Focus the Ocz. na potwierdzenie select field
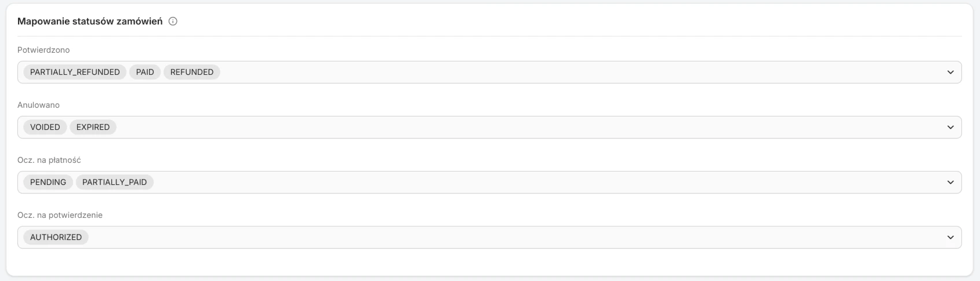The image size is (980, 281). tap(489, 238)
